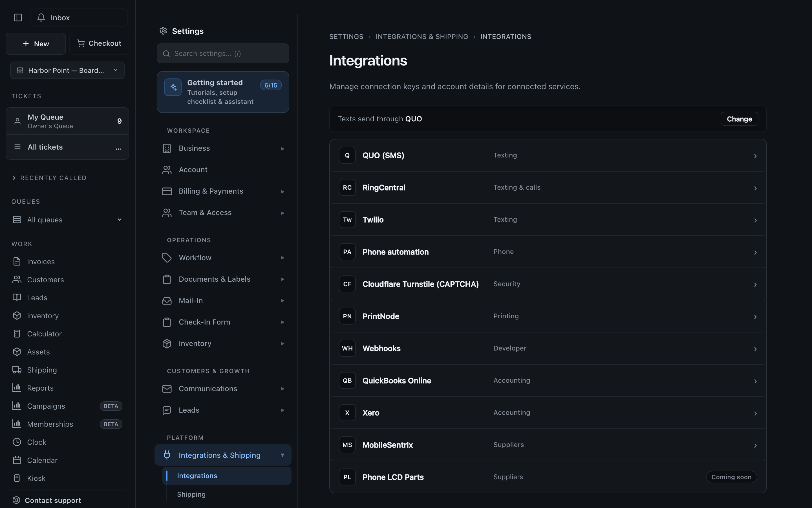Select the Integrations sub-item
This screenshot has height=508, width=812.
point(227,476)
